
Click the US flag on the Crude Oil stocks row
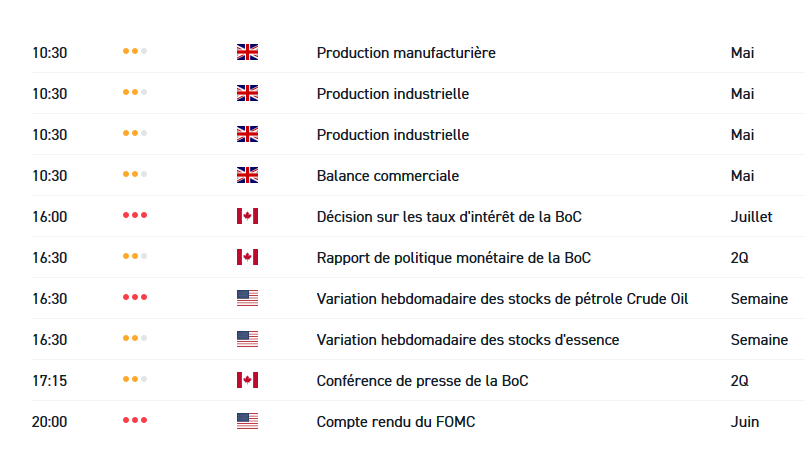coord(247,298)
